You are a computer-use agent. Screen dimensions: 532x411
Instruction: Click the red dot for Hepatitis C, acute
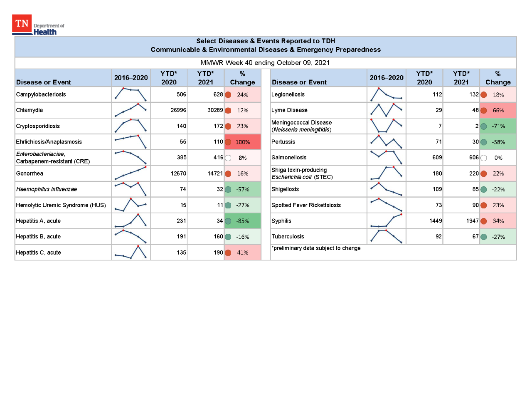click(x=228, y=253)
